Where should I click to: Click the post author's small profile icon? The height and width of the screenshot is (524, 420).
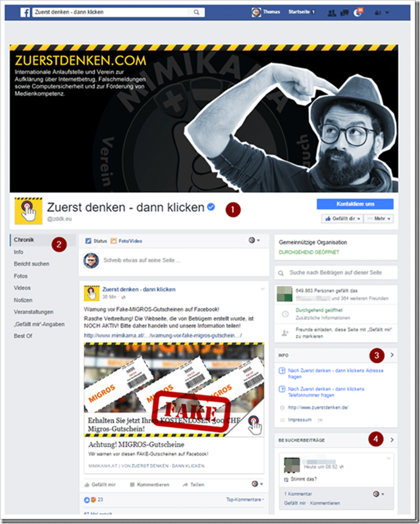91,293
